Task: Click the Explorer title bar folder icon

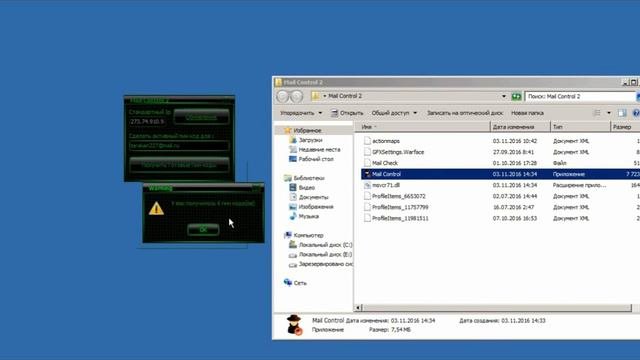Action: click(278, 82)
